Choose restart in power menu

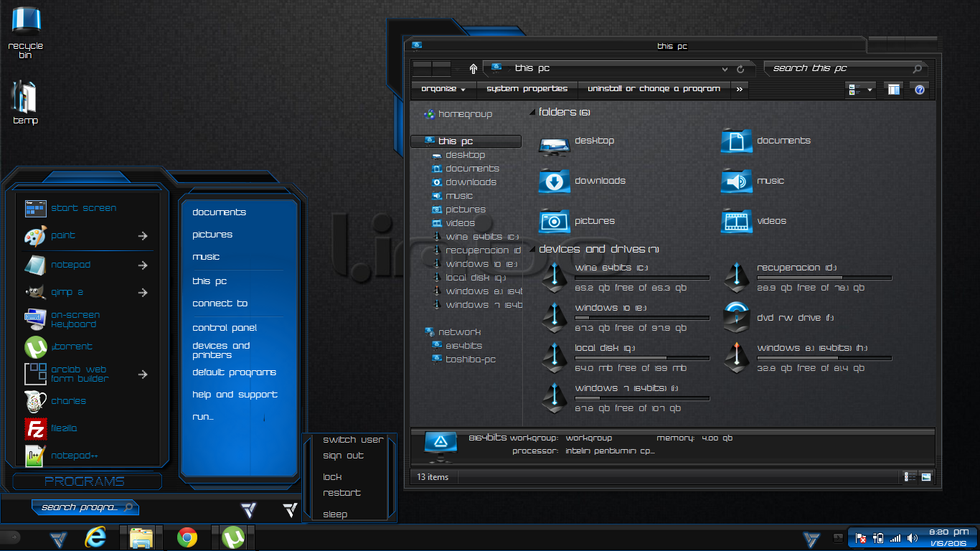tap(341, 493)
